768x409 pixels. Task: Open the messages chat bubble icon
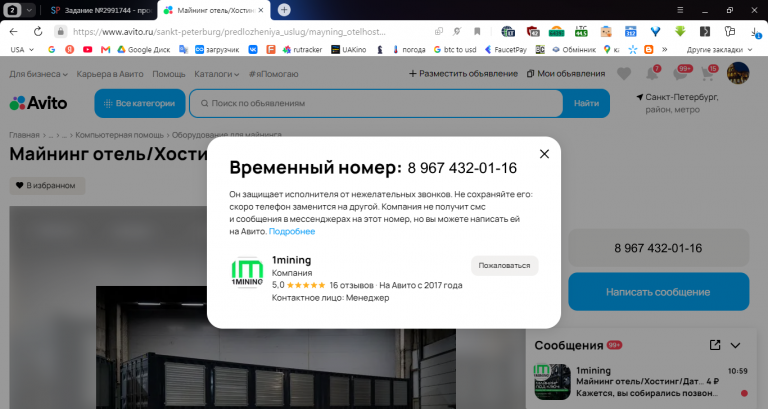click(680, 74)
